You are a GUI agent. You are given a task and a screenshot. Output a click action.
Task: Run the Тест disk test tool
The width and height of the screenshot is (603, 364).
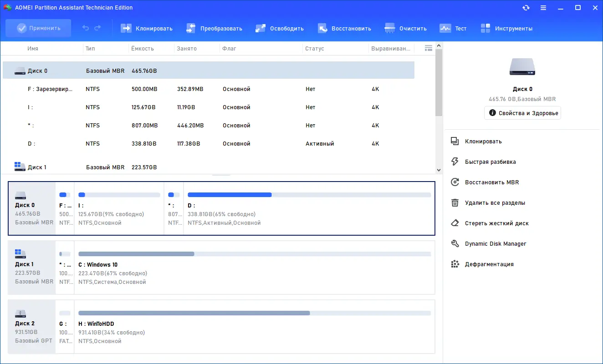(x=454, y=28)
